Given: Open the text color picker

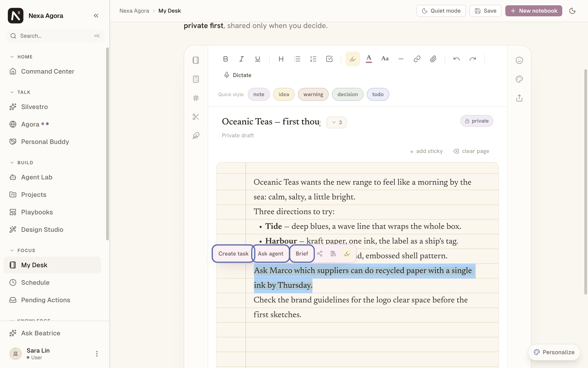Looking at the screenshot, I should [x=369, y=59].
